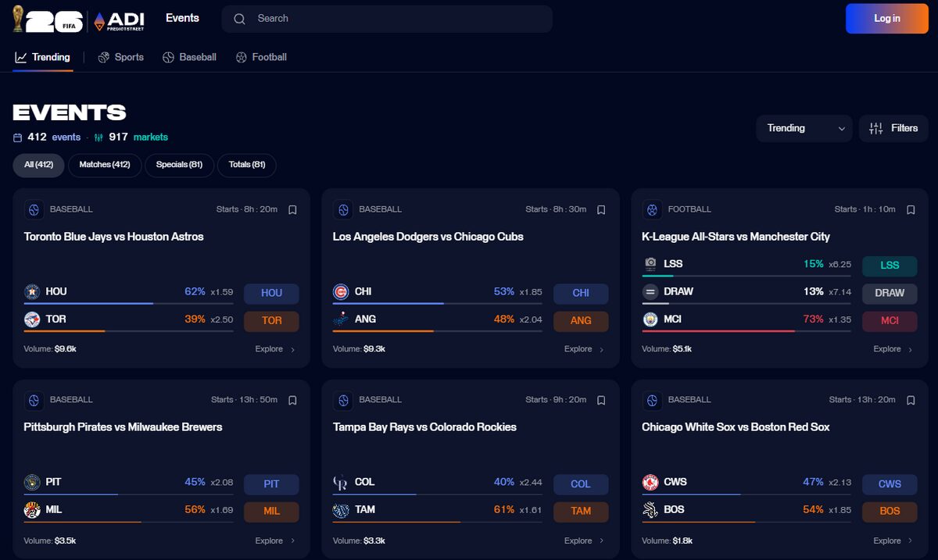
Task: Bookmark the Pittsburgh Pirates vs Milwaukee Brewers event
Action: click(x=292, y=400)
